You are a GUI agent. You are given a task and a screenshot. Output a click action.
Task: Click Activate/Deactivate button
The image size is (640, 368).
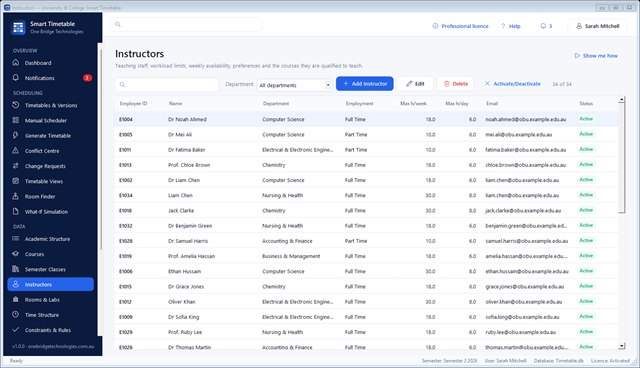pos(512,84)
